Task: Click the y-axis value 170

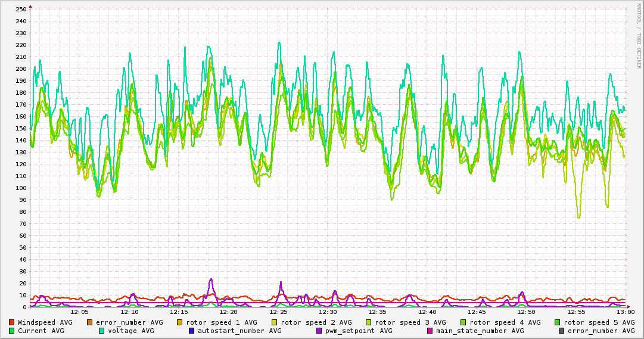Action: coord(20,104)
